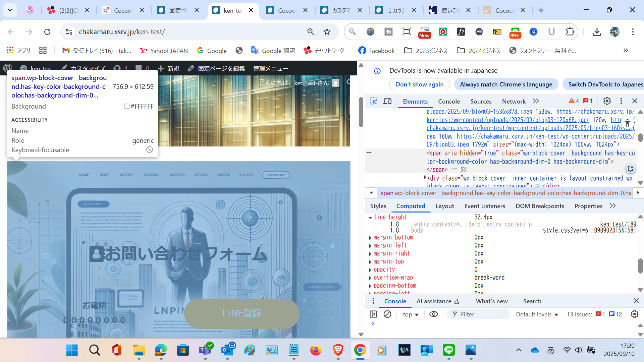Open DevTools settings gear
This screenshot has width=644, height=362.
pyautogui.click(x=607, y=101)
